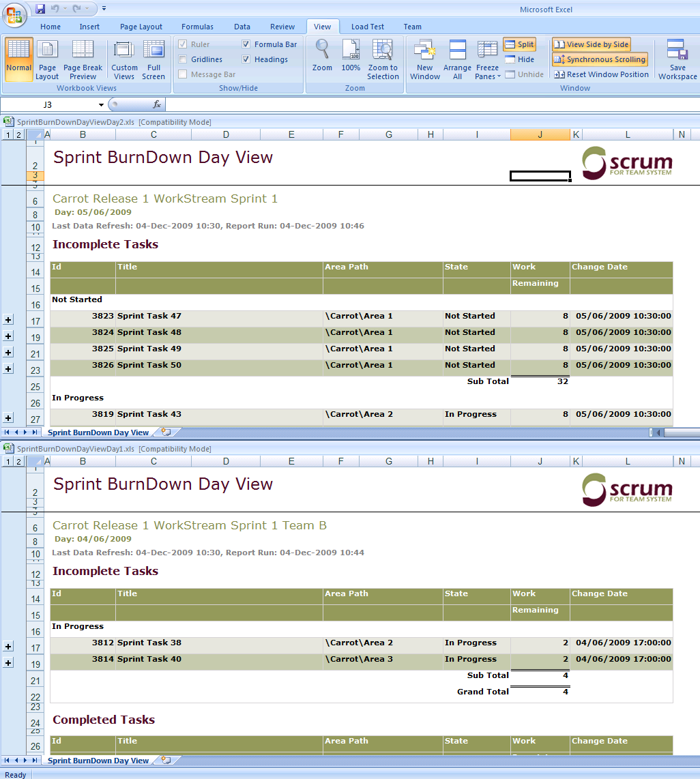Expand row group for Sprint Task 47

coord(8,320)
